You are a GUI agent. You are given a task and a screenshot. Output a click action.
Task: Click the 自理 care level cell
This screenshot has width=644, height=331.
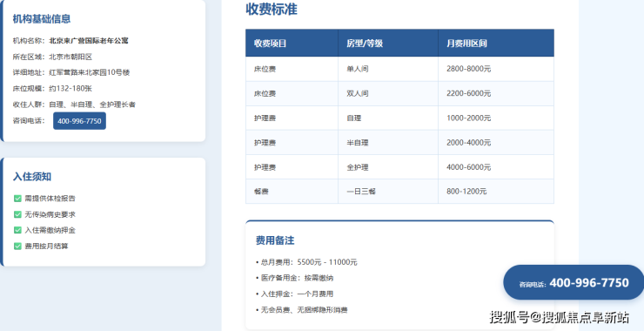[388, 118]
